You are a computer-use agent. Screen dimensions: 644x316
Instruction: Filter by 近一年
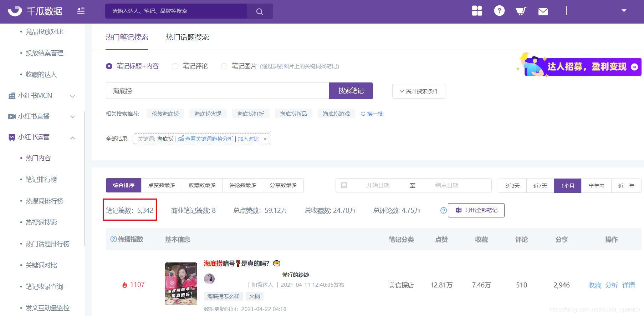[x=626, y=186]
